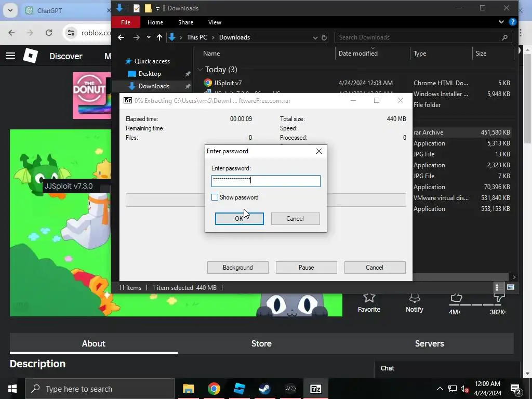Open Explorer help icon

(x=512, y=22)
